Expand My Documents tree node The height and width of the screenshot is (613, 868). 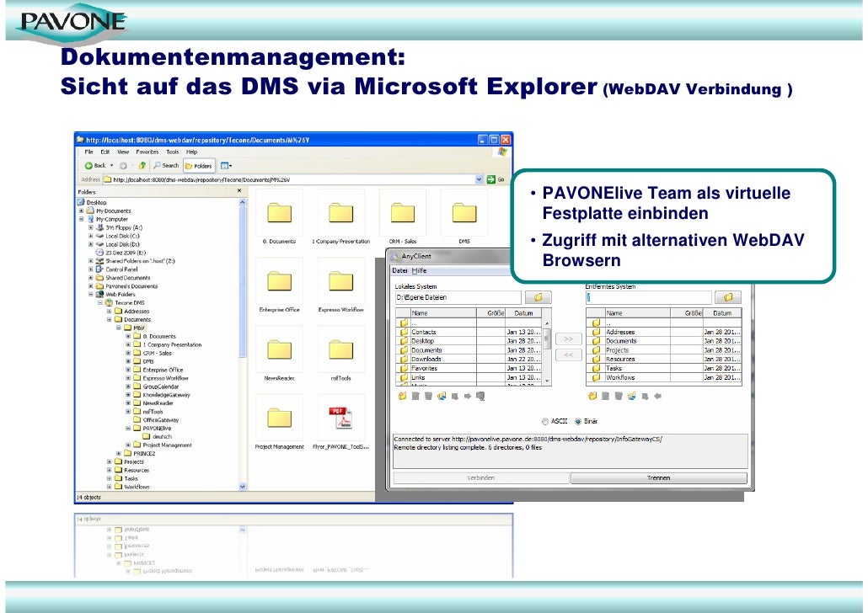[x=82, y=211]
